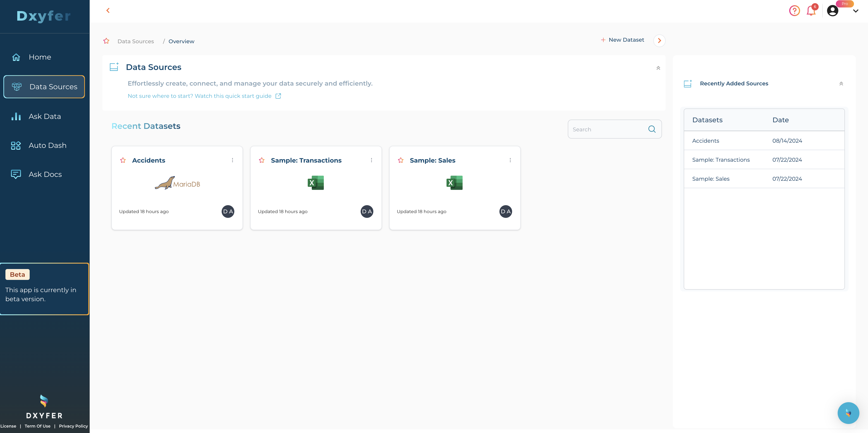
Task: Open the options menu on the Accidents card
Action: tap(233, 160)
